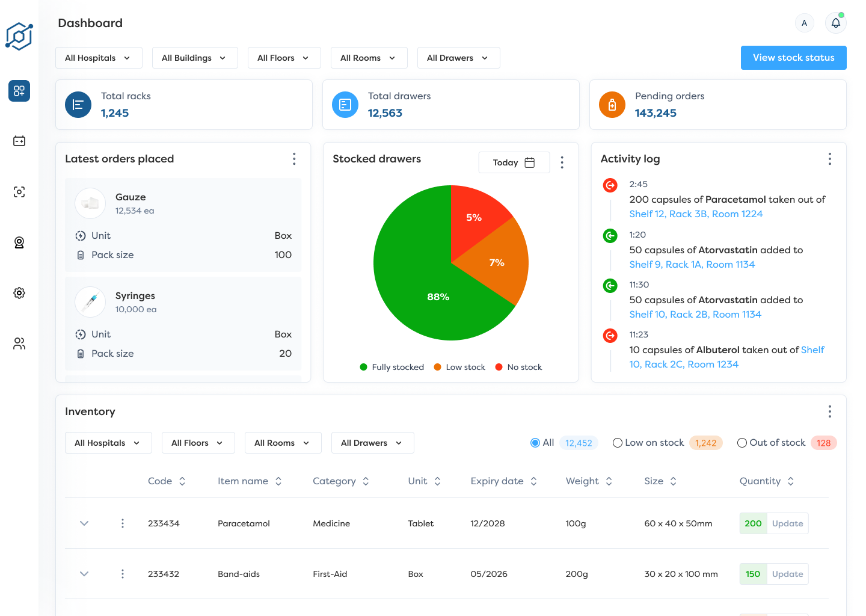Open Shelf 12, Rack 3B, Room 1224 link
Screen dimensions: 866x616
click(x=696, y=214)
